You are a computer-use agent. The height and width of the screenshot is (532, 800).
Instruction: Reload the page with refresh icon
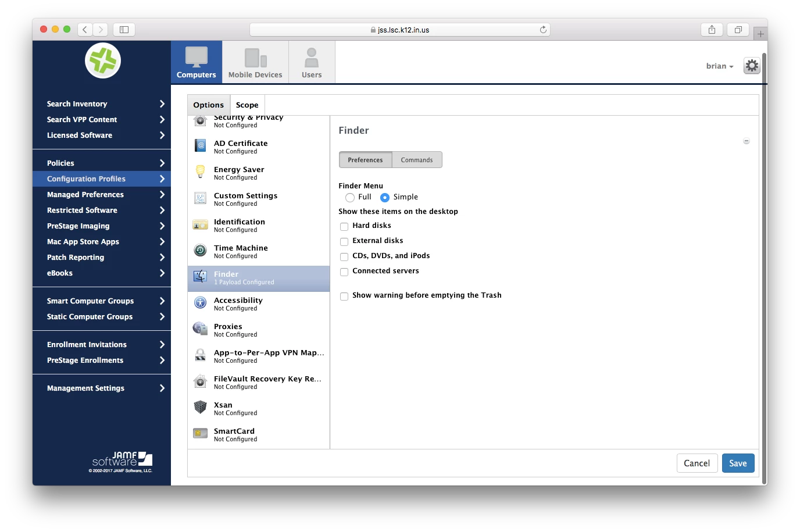click(543, 30)
